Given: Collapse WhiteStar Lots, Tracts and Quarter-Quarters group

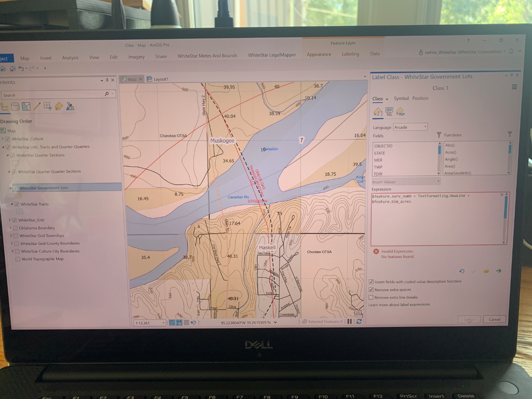Looking at the screenshot, I should point(3,147).
